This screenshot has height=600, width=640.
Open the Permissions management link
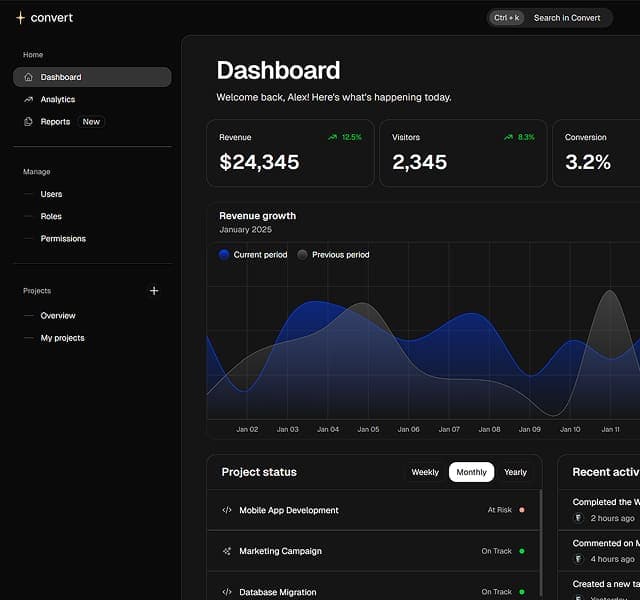coord(63,238)
